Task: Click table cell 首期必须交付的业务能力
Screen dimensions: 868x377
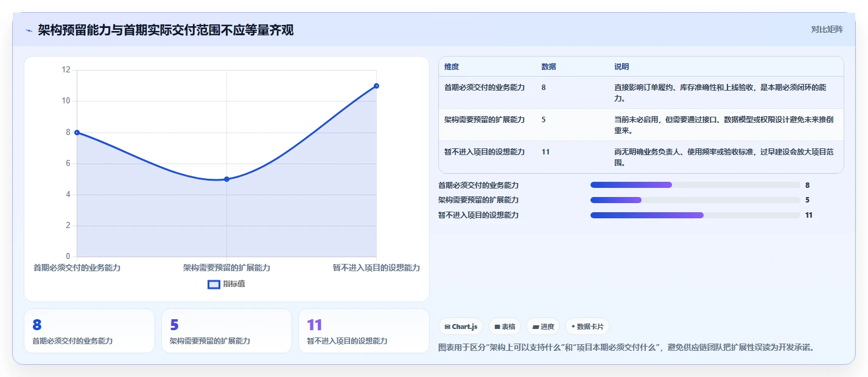Action: click(485, 88)
